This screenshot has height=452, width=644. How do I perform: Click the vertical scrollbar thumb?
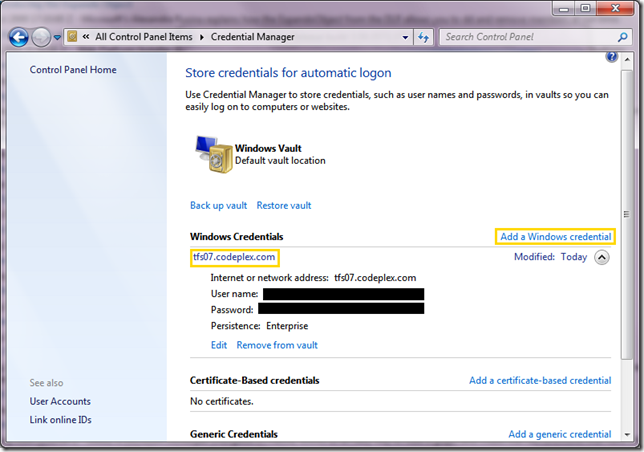click(x=627, y=214)
